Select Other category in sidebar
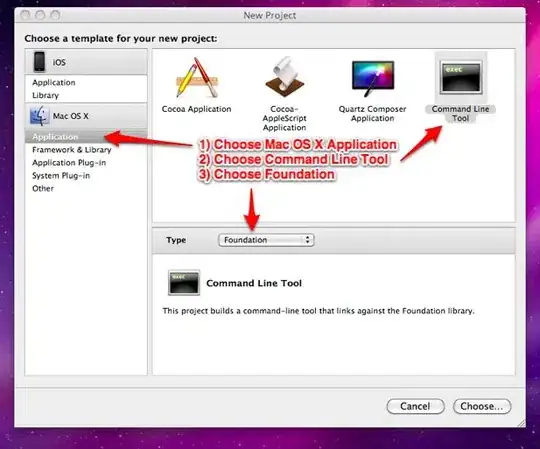540x449 pixels. pyautogui.click(x=43, y=188)
